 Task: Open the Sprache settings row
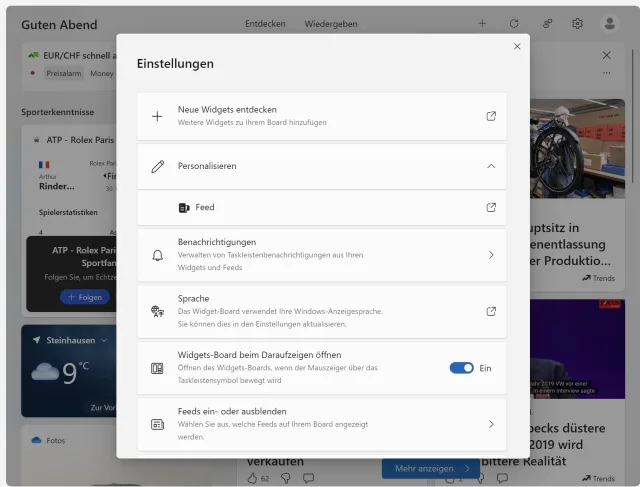[320, 311]
